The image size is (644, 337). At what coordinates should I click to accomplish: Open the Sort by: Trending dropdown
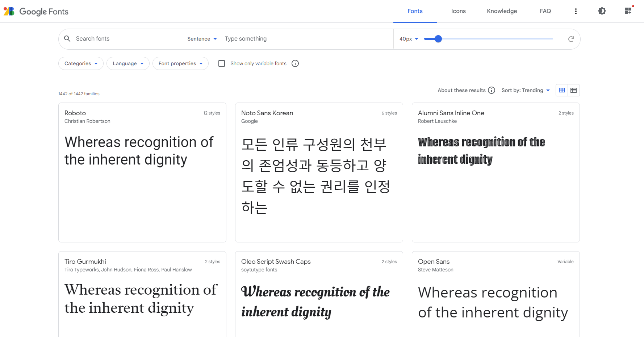[x=526, y=90]
